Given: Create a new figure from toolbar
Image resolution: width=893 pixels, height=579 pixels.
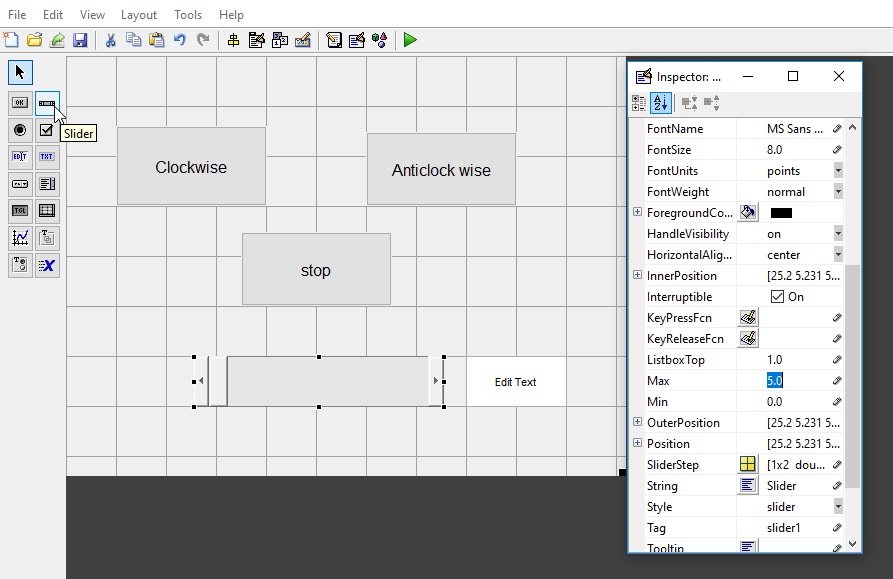Looking at the screenshot, I should (11, 40).
